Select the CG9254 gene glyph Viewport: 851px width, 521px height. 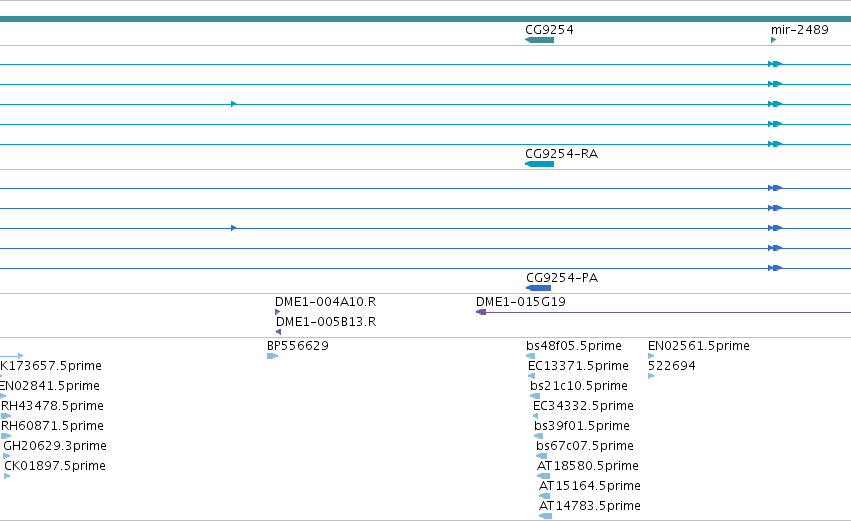[539, 40]
